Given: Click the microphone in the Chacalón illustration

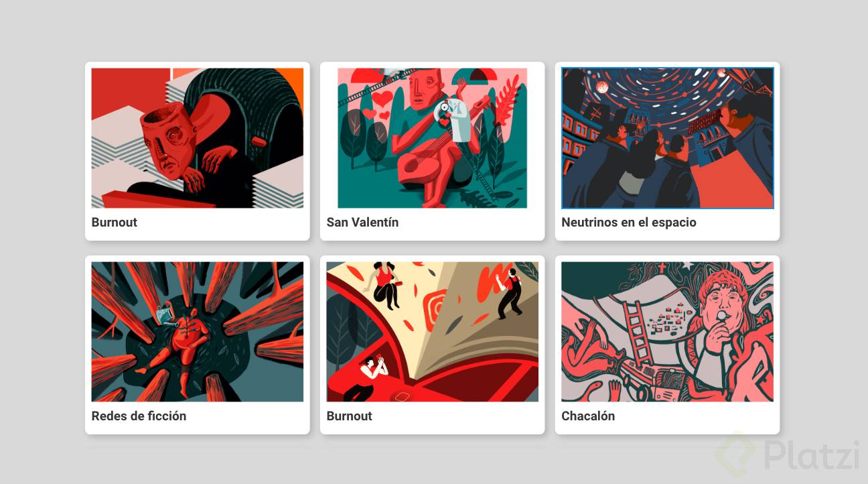Looking at the screenshot, I should tap(721, 316).
